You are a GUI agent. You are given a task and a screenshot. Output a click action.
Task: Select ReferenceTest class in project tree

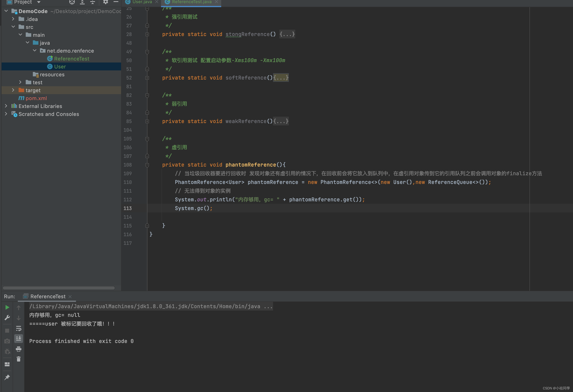71,59
